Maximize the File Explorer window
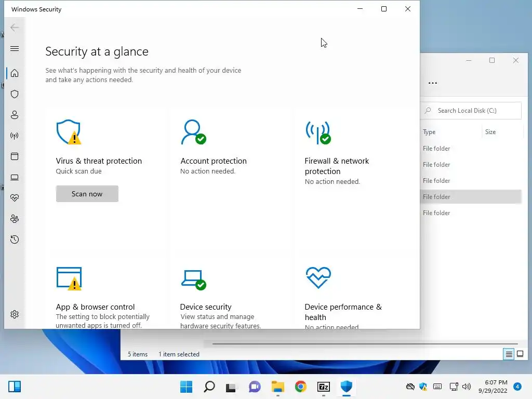Viewport: 532px width, 399px height. 492,60
